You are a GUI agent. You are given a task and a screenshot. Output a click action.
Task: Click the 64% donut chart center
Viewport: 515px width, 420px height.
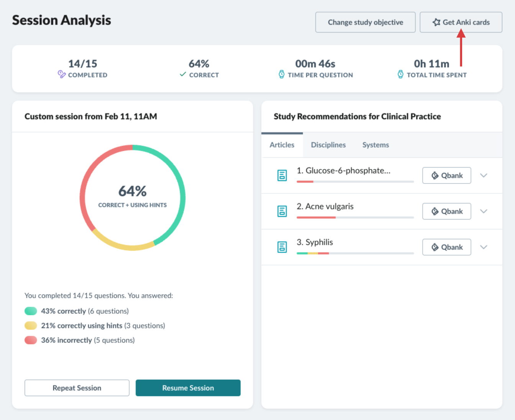133,198
